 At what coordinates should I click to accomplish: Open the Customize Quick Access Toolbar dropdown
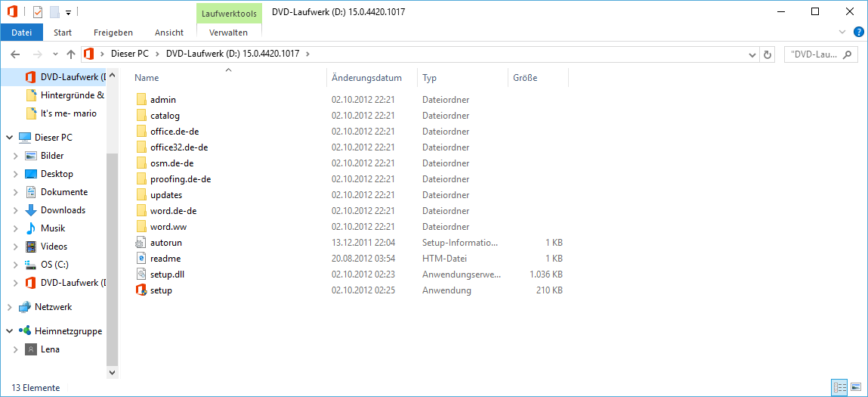click(x=68, y=12)
